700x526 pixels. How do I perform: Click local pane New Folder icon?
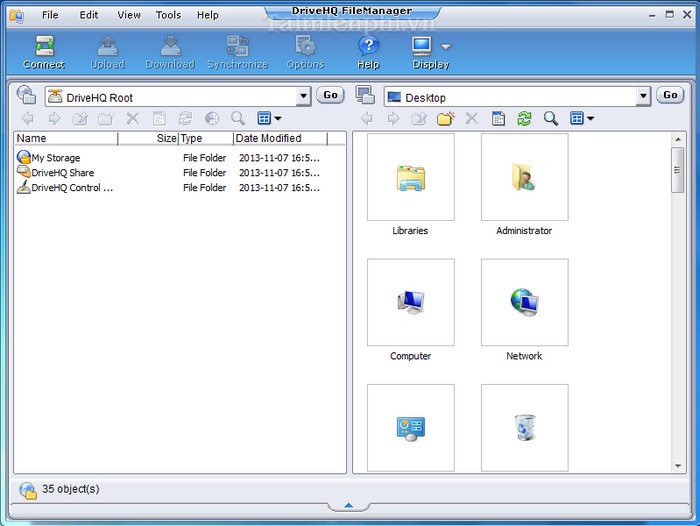(446, 118)
